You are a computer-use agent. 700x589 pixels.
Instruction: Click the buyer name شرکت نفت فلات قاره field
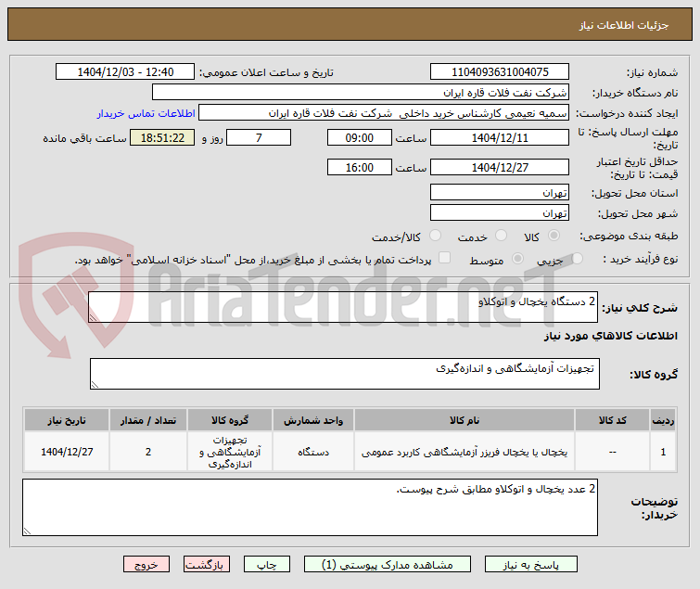click(361, 93)
